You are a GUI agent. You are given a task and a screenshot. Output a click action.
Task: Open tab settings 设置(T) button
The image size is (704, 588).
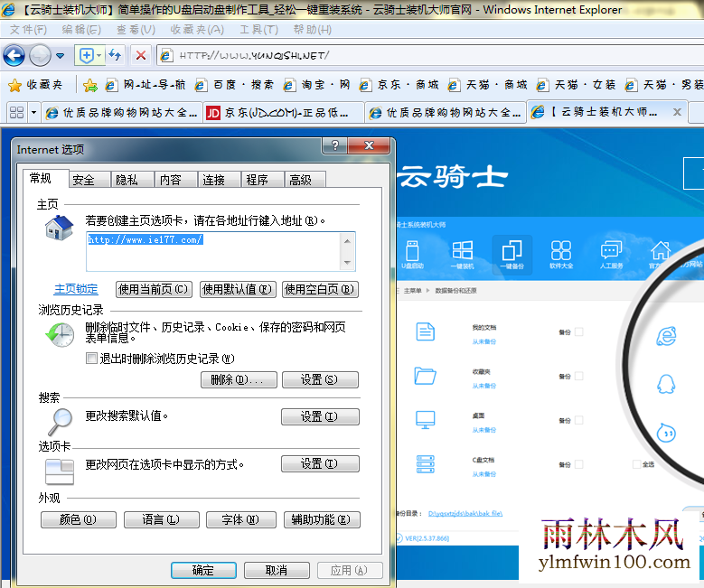click(320, 463)
